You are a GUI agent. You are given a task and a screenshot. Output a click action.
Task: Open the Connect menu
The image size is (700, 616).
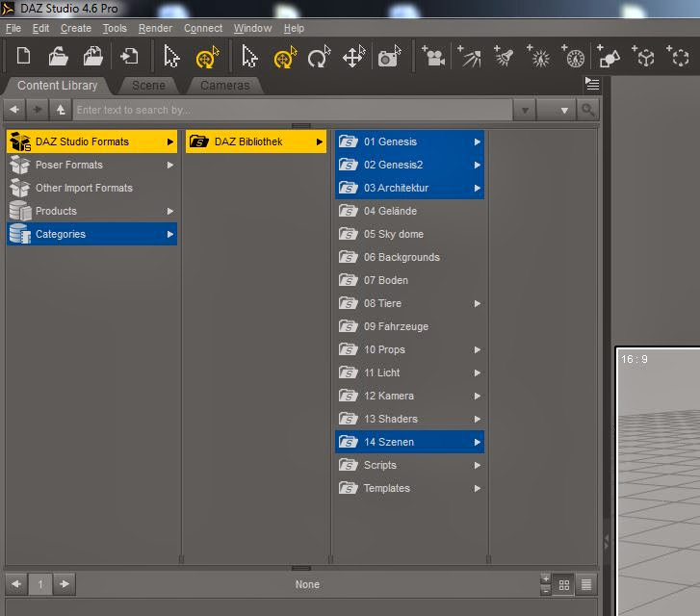(x=203, y=29)
